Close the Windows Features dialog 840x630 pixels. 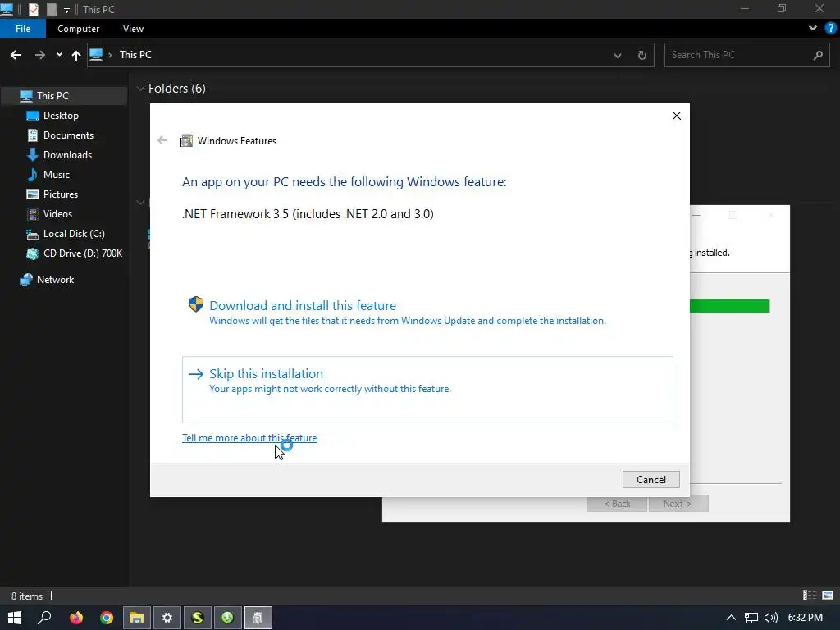[677, 116]
